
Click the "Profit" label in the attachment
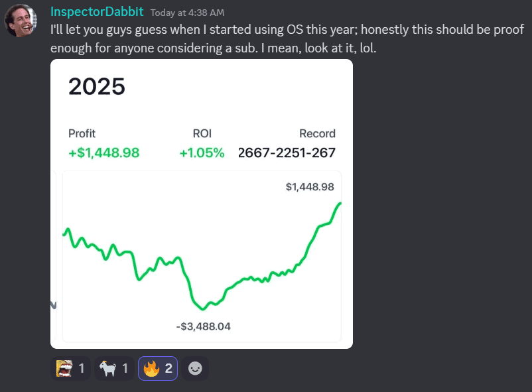click(x=82, y=133)
